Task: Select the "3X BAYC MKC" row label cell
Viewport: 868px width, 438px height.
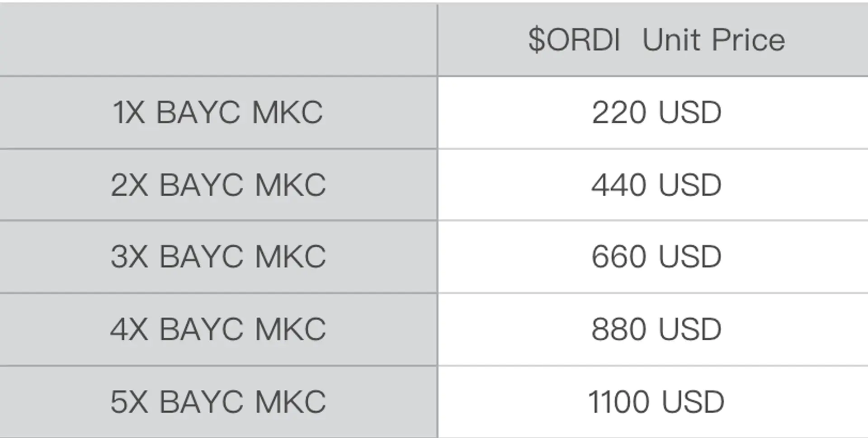Action: (x=217, y=257)
